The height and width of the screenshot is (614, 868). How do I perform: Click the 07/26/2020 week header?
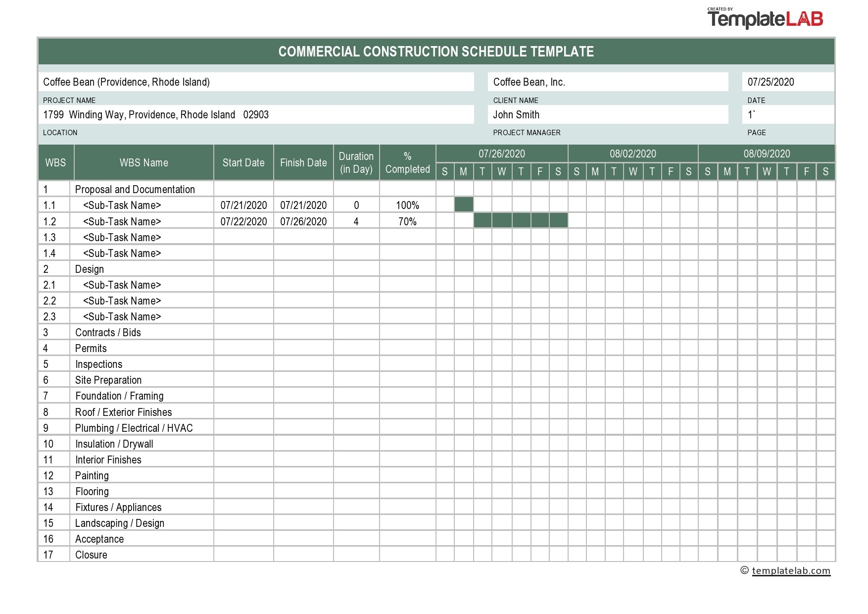pos(501,153)
